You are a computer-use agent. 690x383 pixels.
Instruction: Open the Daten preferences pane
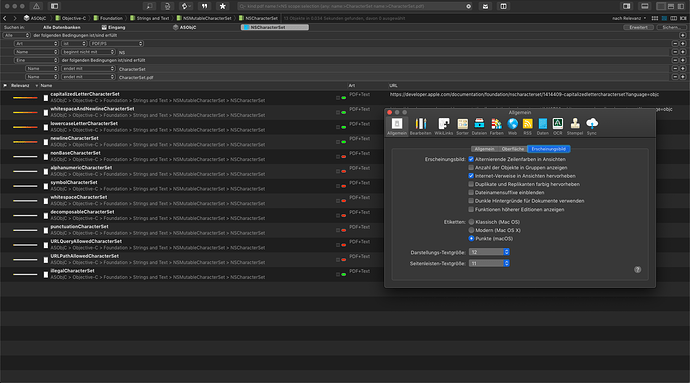click(x=543, y=126)
